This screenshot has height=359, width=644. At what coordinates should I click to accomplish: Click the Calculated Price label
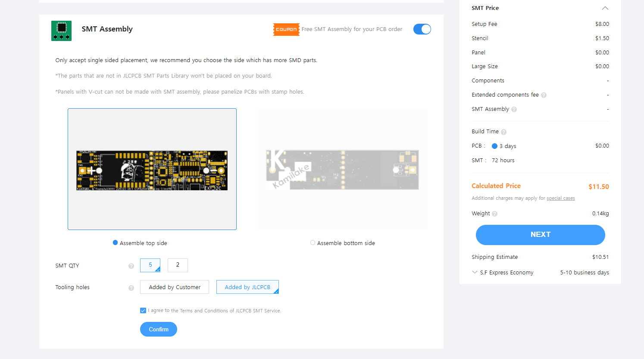[x=496, y=186]
